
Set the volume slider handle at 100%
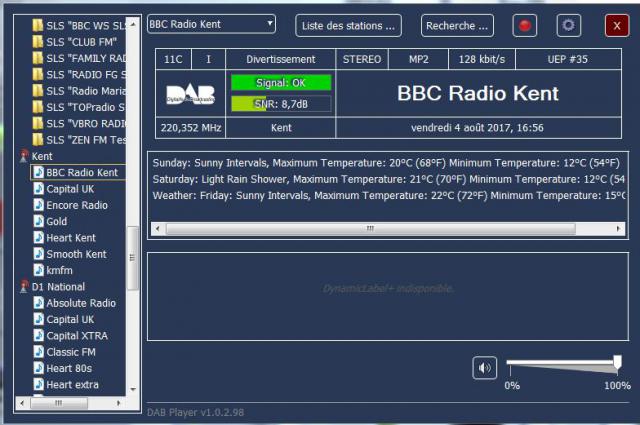click(618, 363)
